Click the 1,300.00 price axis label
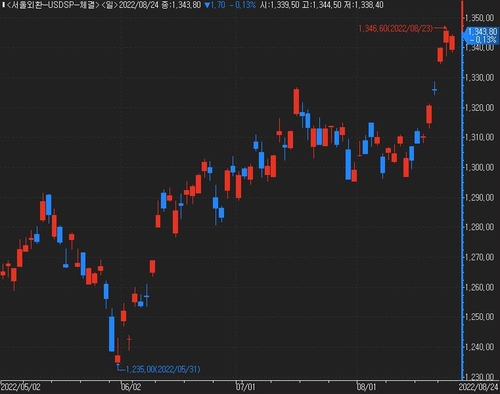This screenshot has width=500, height=394. point(480,167)
